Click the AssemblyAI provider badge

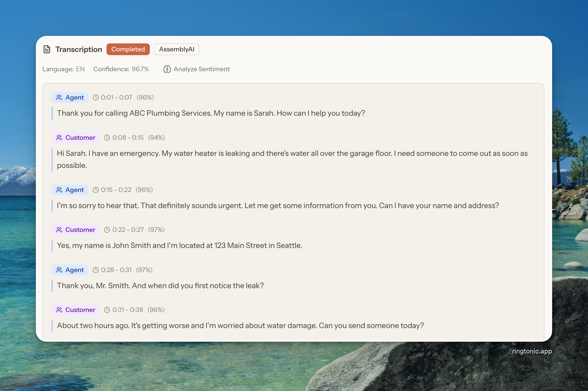177,49
